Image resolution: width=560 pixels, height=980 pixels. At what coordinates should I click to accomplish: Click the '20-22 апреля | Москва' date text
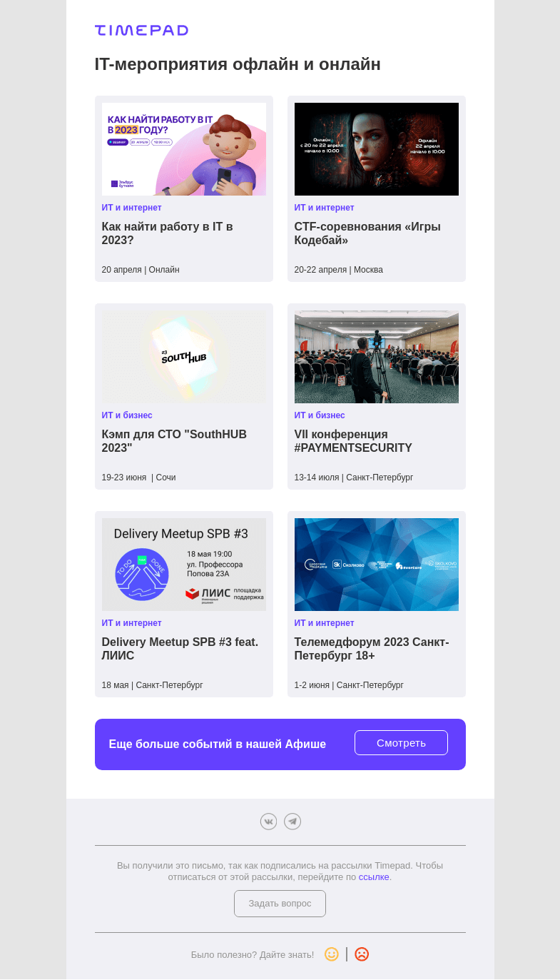click(x=339, y=270)
